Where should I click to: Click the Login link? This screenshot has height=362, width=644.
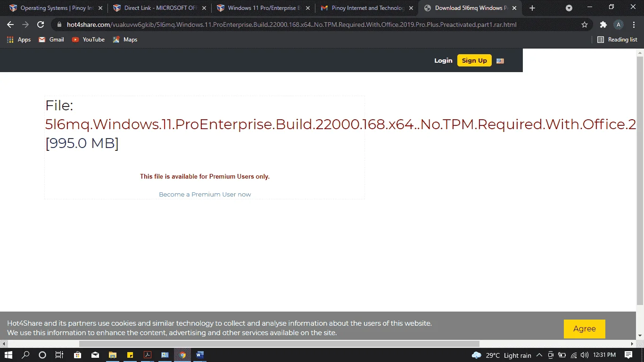(443, 60)
